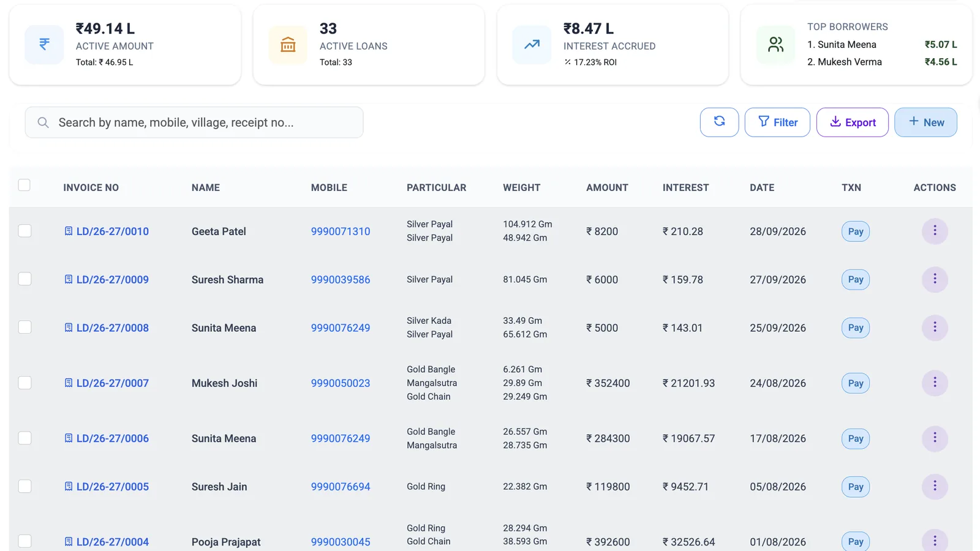Image resolution: width=980 pixels, height=551 pixels.
Task: Click the date 28/09/2026 cell
Action: 778,231
